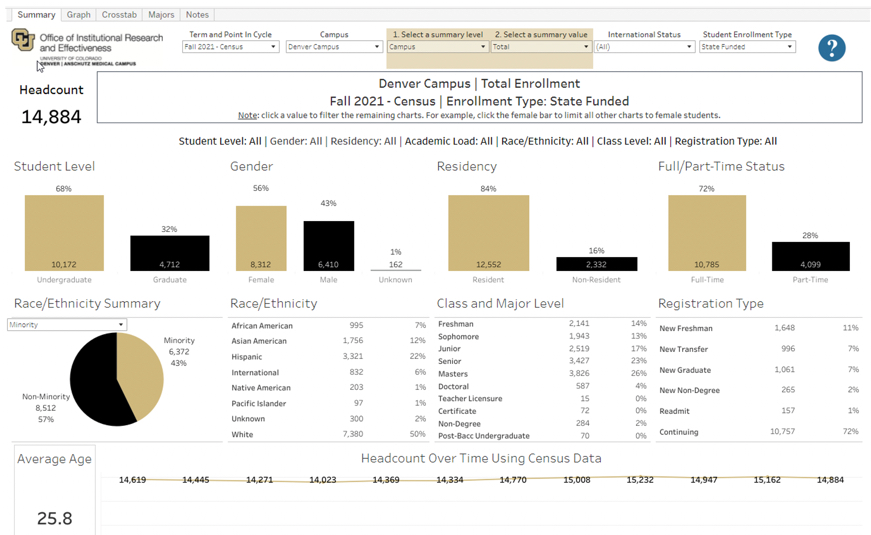Click the Sophomore class level row

(542, 336)
